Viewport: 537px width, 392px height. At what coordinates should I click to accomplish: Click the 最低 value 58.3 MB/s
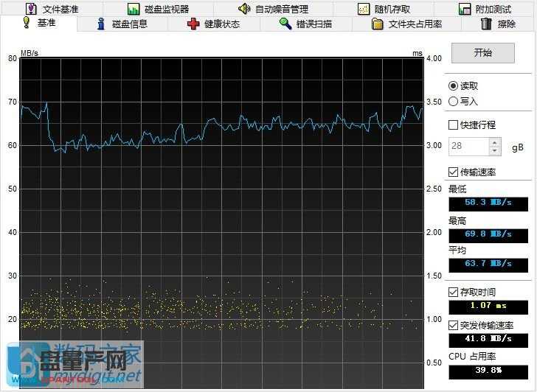point(488,204)
